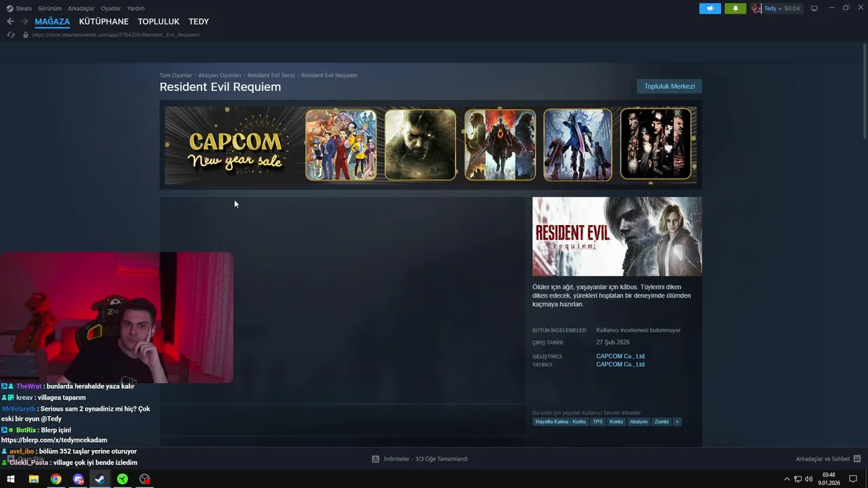The image size is (868, 488).
Task: Open the Ace Attorney game tile in banner
Action: (x=340, y=145)
